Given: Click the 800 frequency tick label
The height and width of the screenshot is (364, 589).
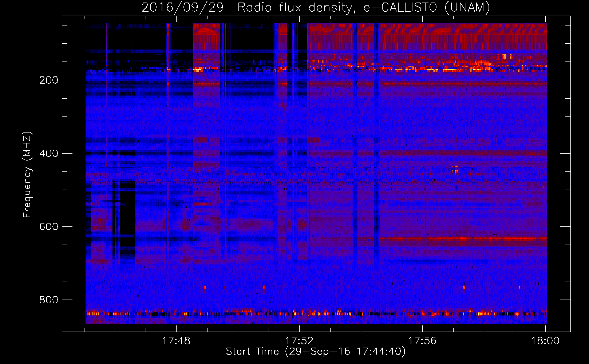Looking at the screenshot, I should tap(49, 300).
